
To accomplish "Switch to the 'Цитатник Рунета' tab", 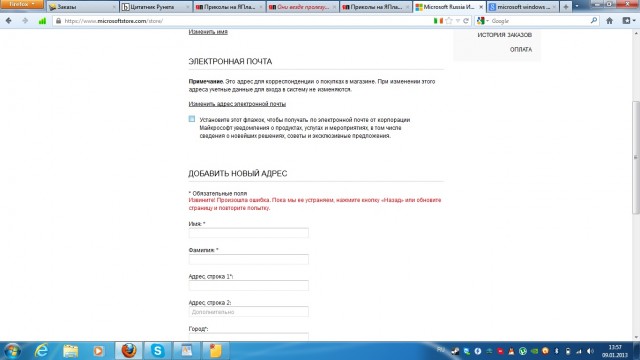I will pos(156,7).
